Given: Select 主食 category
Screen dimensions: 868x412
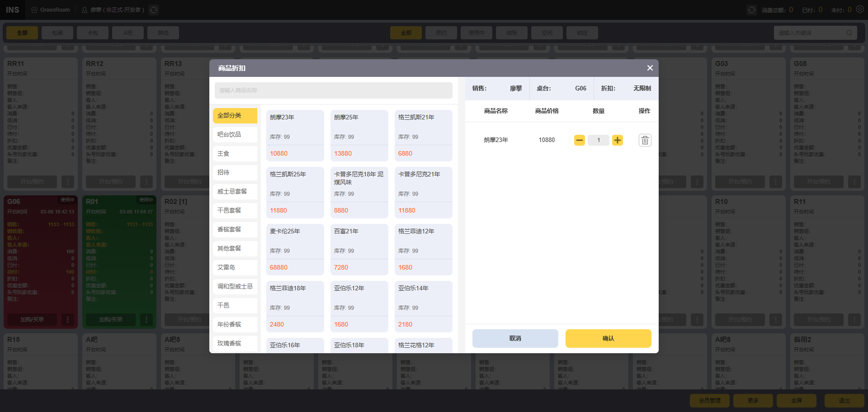Looking at the screenshot, I should pyautogui.click(x=235, y=154).
